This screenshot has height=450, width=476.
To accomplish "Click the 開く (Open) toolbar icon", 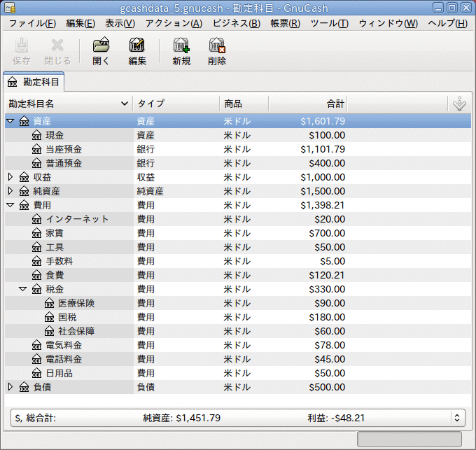I will [x=101, y=45].
